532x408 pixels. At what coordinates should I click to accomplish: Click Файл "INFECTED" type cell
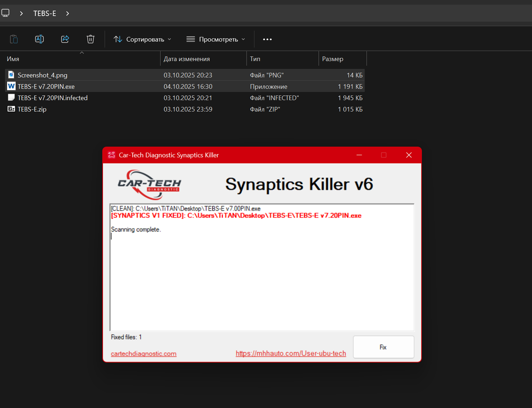[x=274, y=98]
